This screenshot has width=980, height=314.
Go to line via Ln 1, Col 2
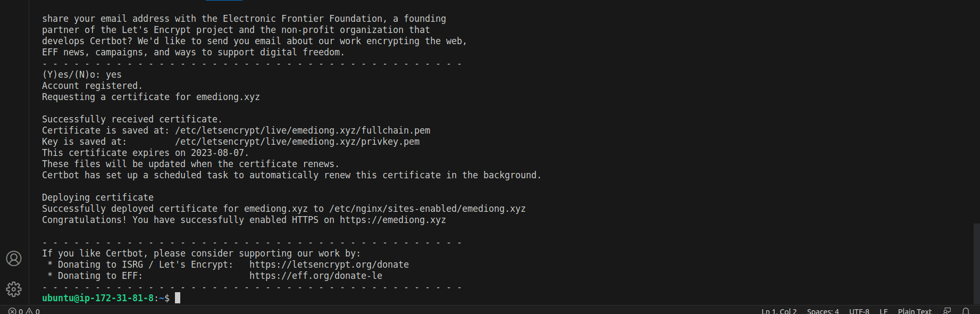pyautogui.click(x=778, y=311)
